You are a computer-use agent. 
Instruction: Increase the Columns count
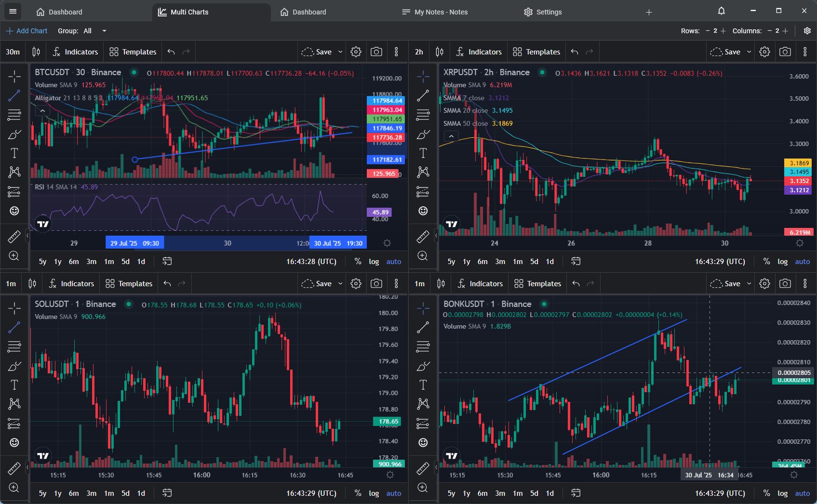point(785,31)
